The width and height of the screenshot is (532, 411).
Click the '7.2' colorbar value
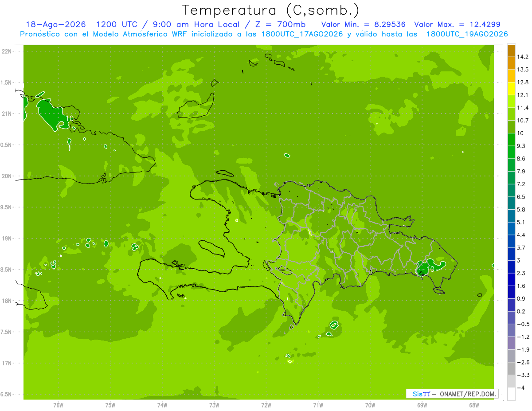pyautogui.click(x=521, y=184)
